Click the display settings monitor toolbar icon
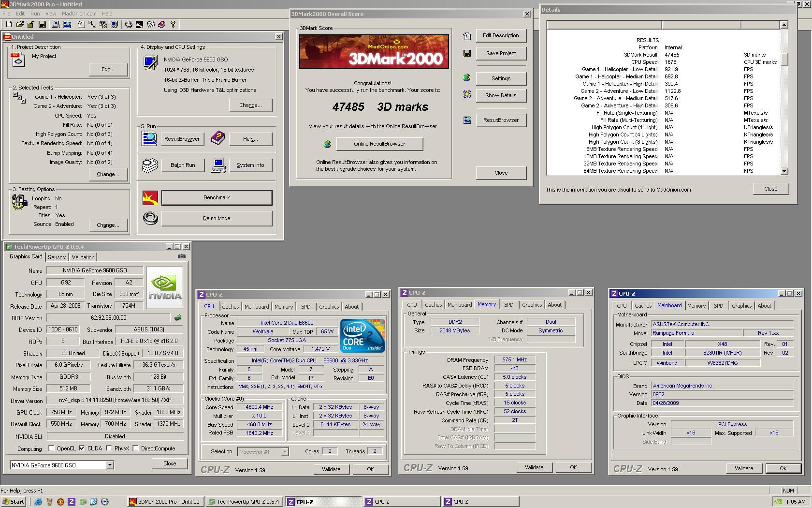The height and width of the screenshot is (508, 812). pyautogui.click(x=115, y=24)
